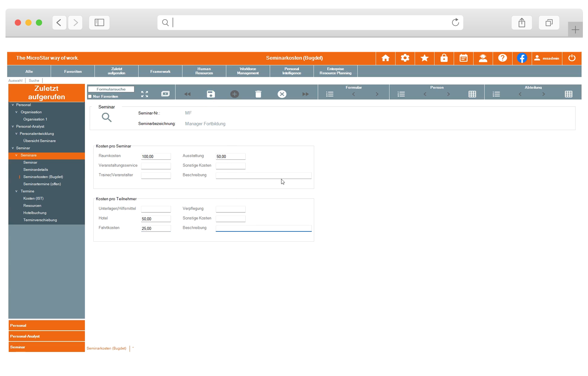Open the Person table grid icon
Image resolution: width=588 pixels, height=376 pixels.
point(472,94)
